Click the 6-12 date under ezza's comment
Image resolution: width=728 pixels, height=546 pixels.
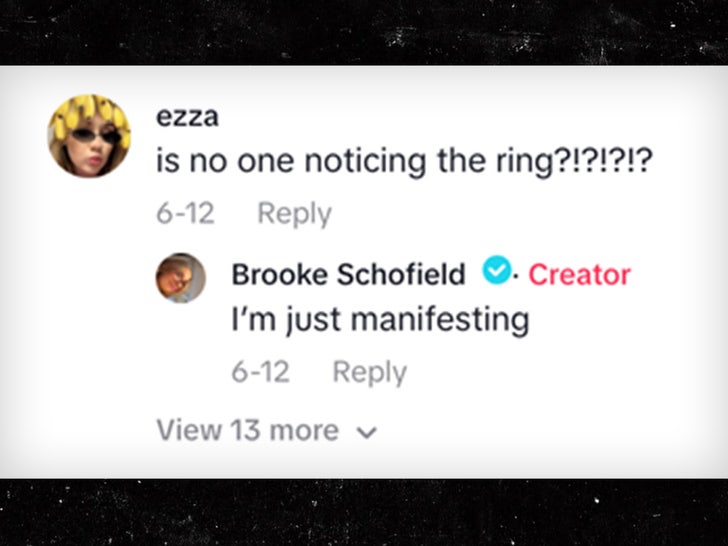click(185, 213)
